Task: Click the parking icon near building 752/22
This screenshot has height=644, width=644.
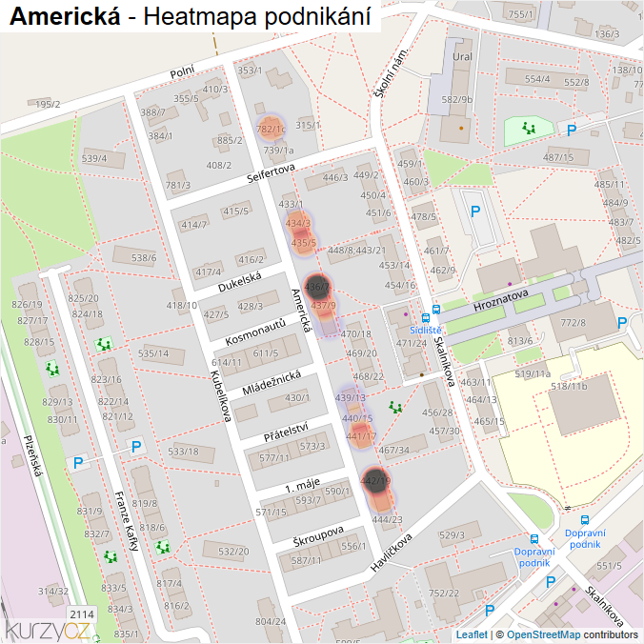Action: tap(490, 611)
